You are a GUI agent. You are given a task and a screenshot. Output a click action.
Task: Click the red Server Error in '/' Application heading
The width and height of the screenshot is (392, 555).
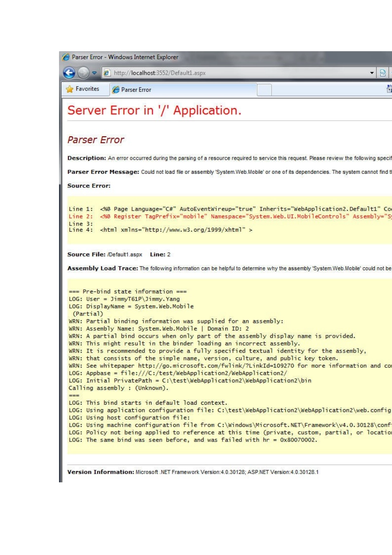[x=154, y=111]
